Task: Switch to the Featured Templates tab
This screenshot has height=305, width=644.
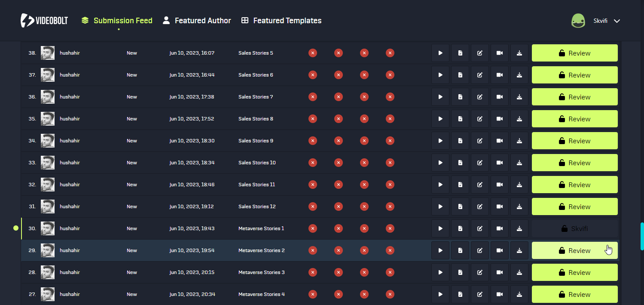Action: pyautogui.click(x=281, y=21)
